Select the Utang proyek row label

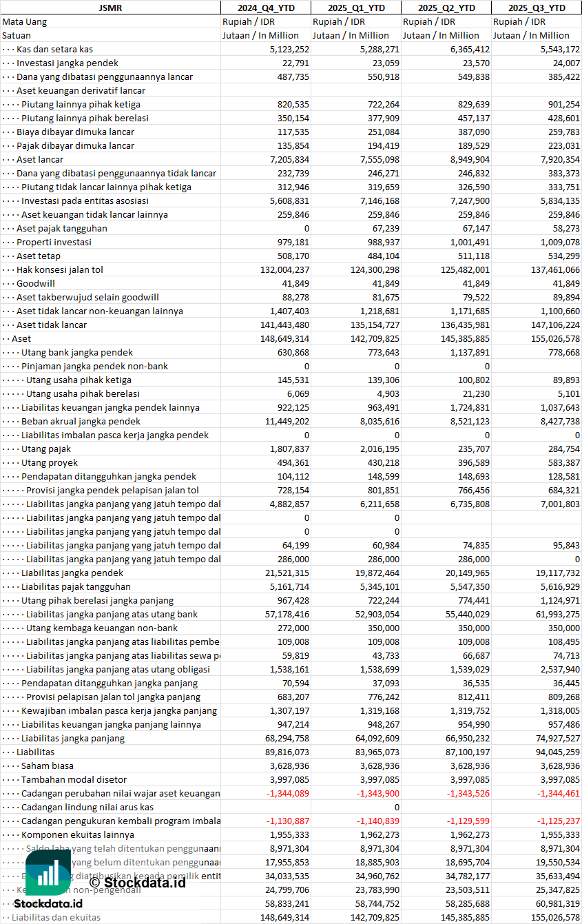[50, 462]
